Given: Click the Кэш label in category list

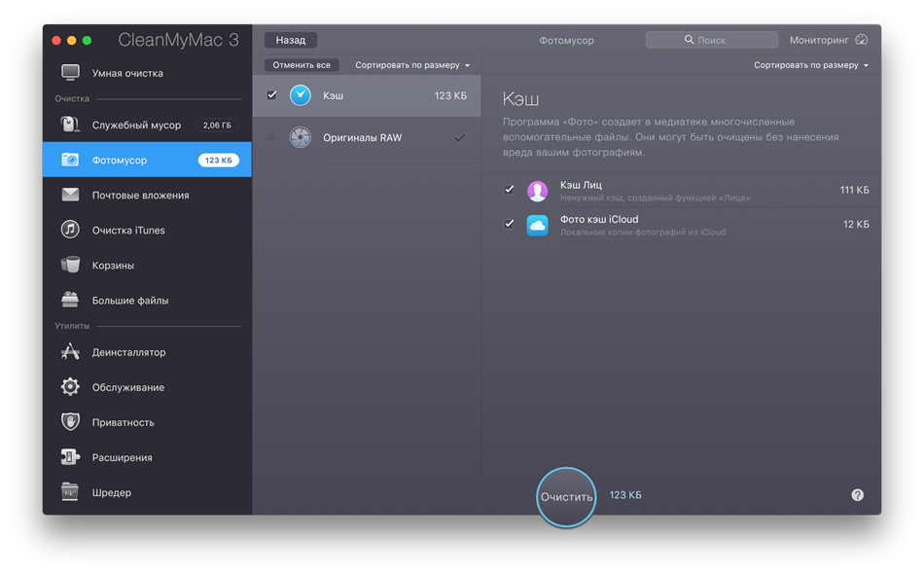Looking at the screenshot, I should click(333, 95).
